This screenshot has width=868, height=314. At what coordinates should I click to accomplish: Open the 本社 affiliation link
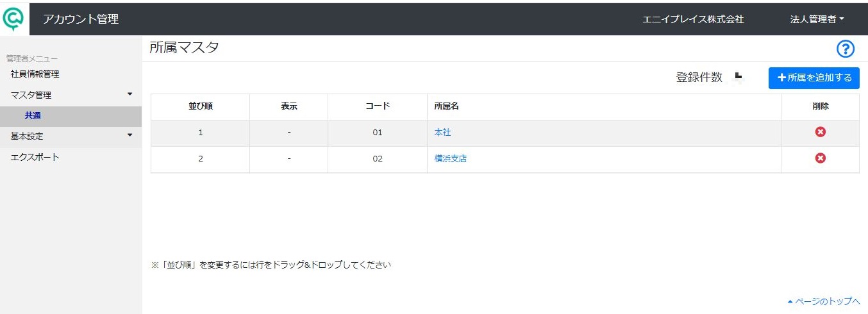tap(443, 133)
